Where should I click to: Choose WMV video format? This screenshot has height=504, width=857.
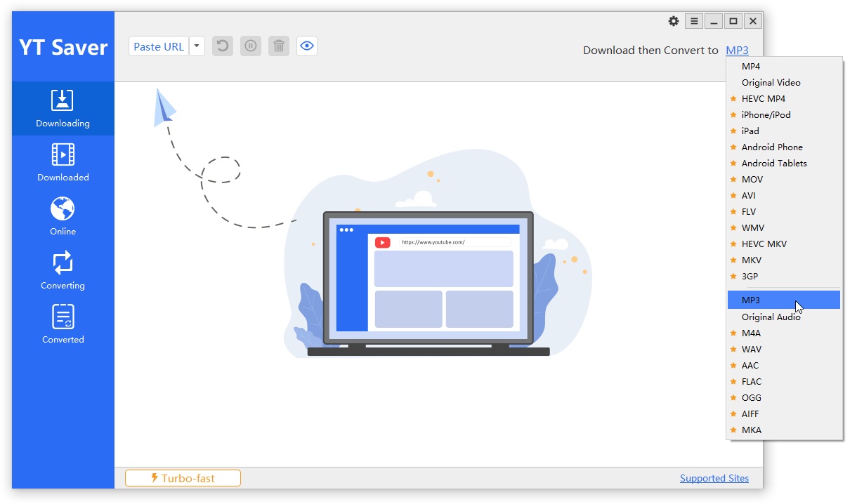coord(784,227)
